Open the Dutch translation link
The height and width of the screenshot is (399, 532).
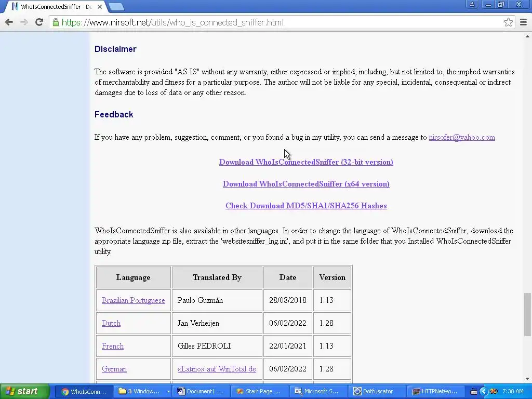pos(111,323)
